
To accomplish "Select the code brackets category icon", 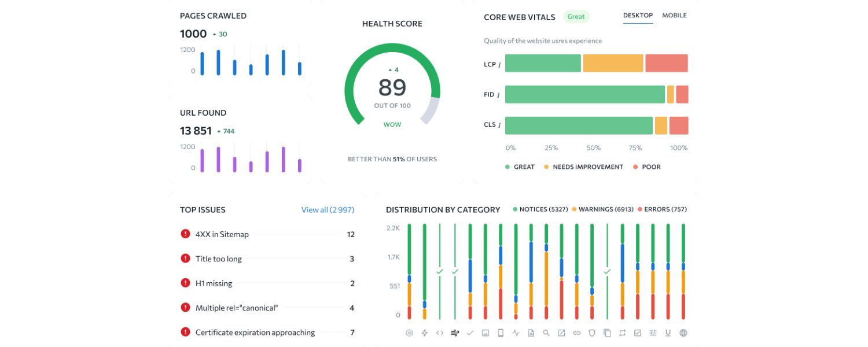I will (440, 333).
